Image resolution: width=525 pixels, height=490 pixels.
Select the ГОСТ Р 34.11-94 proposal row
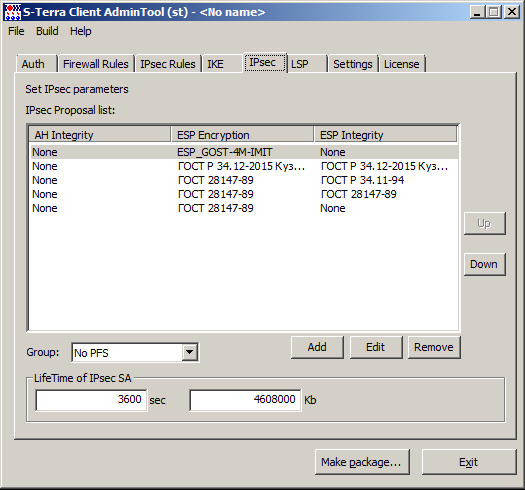click(244, 180)
